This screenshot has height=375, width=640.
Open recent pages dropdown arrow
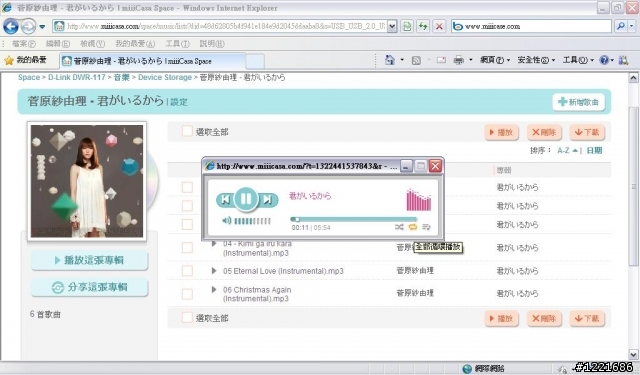[x=42, y=27]
